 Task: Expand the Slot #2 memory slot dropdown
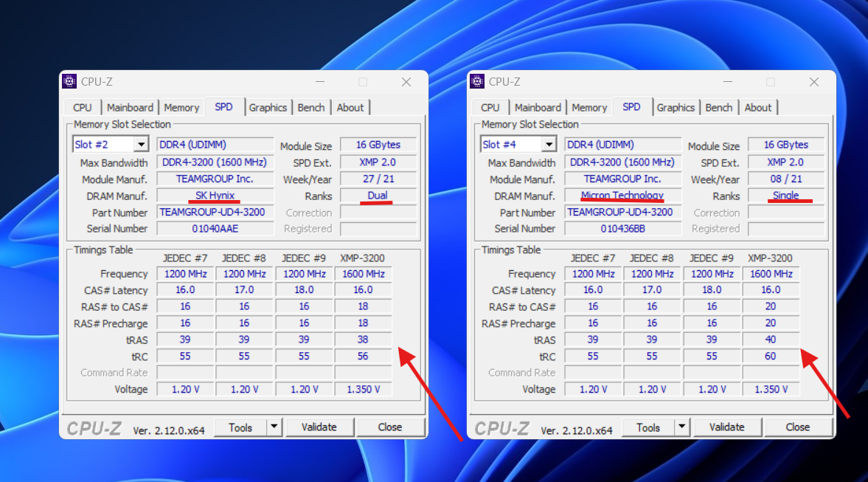141,145
